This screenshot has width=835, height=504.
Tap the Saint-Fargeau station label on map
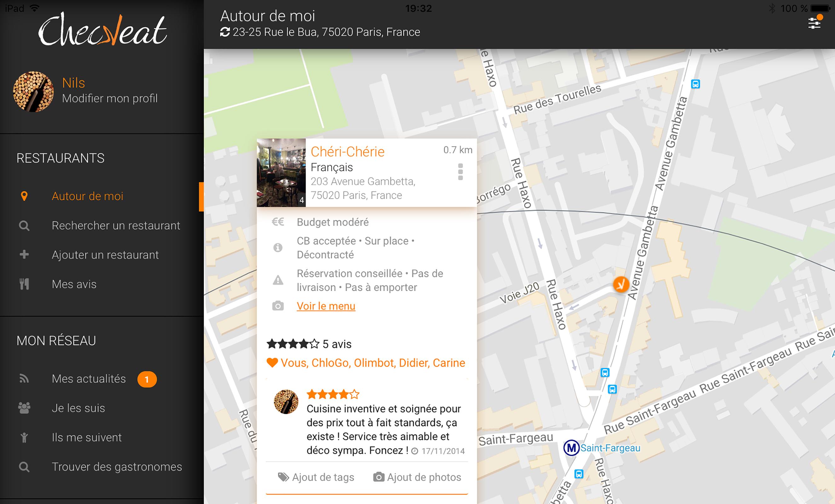pos(610,448)
